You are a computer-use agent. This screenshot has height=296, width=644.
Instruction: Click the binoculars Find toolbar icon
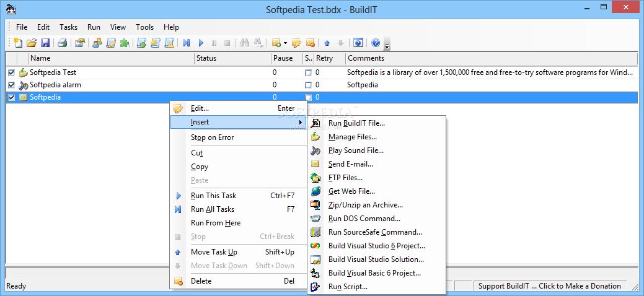click(x=244, y=42)
